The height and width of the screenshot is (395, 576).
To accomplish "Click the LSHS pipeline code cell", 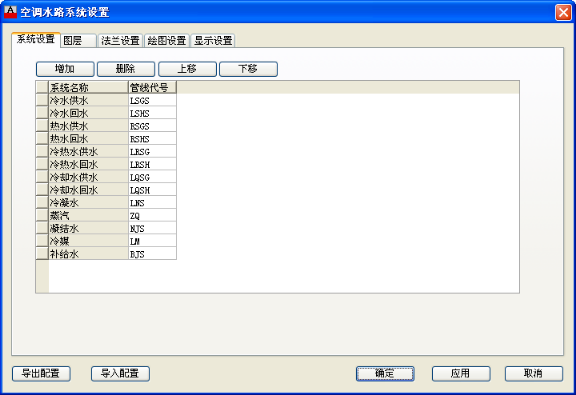I will [x=152, y=113].
